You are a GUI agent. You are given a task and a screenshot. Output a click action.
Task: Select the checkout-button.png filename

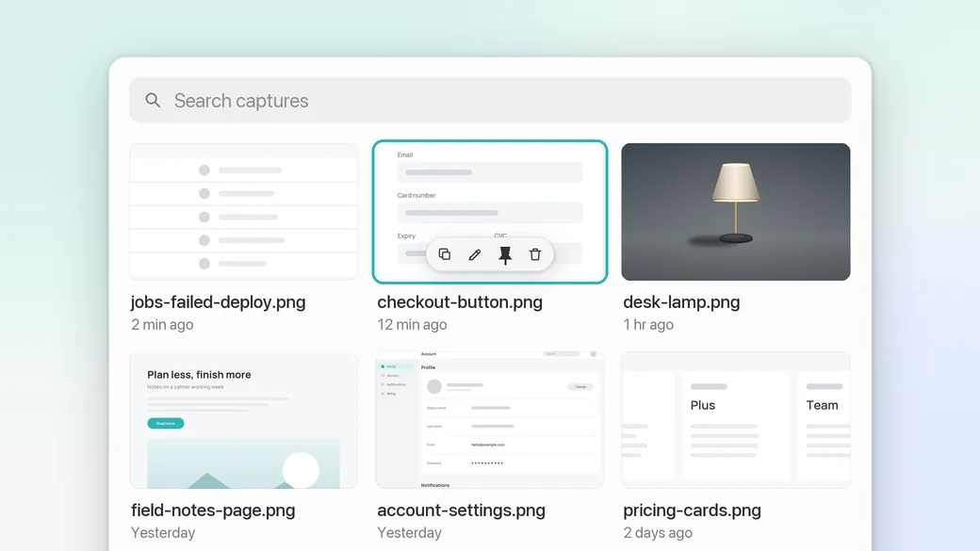(x=460, y=302)
